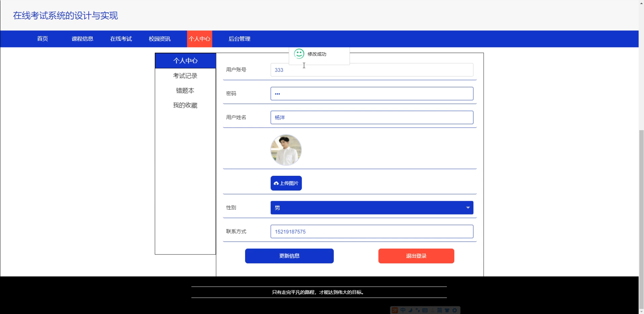Select 后台管理 in the navigation bar
The height and width of the screenshot is (314, 644).
240,39
